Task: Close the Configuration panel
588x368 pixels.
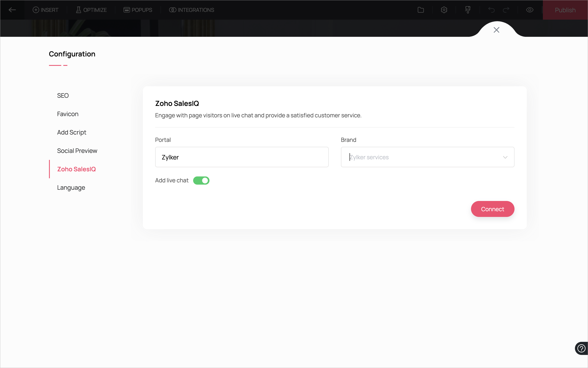Action: [496, 30]
